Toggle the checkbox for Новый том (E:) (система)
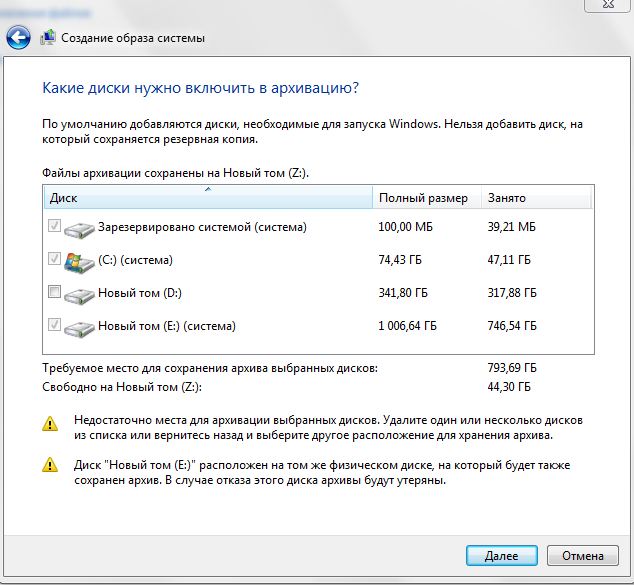The width and height of the screenshot is (634, 585). 54,324
